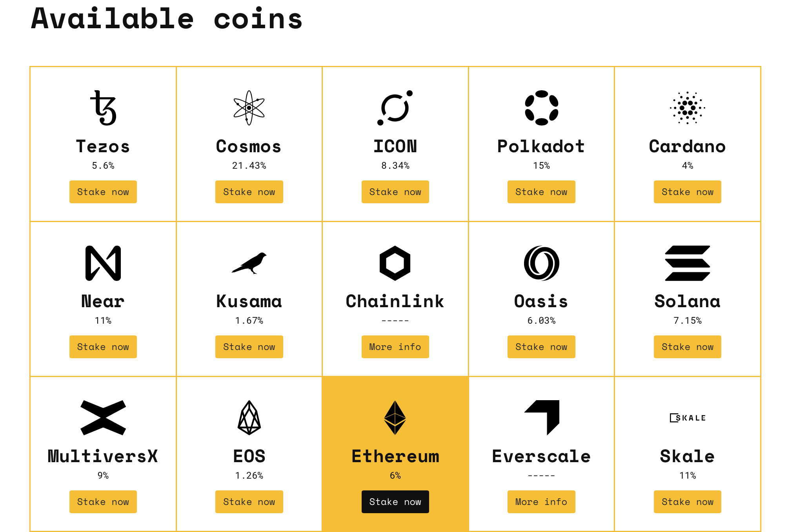Image resolution: width=808 pixels, height=532 pixels.
Task: Click the Solana logo icon
Action: click(x=687, y=263)
